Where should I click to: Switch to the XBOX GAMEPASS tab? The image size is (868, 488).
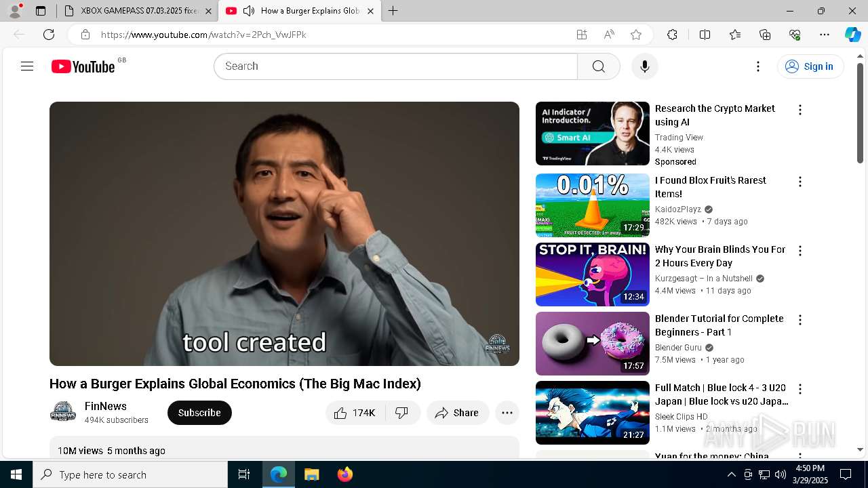point(138,11)
